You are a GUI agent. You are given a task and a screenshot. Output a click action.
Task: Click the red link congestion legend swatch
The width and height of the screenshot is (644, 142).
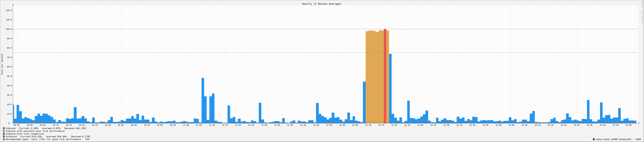[4, 134]
